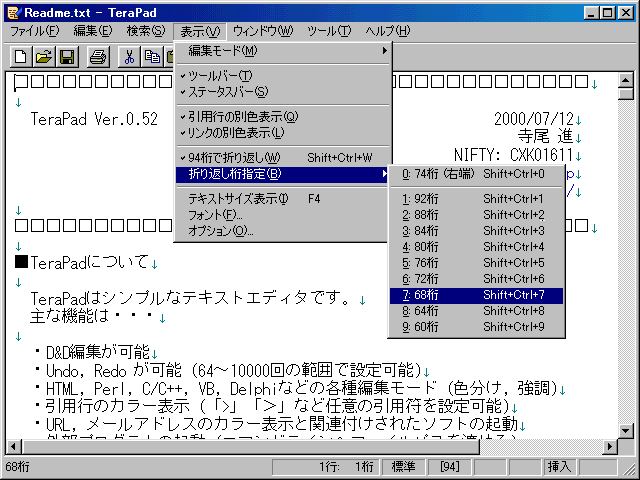Select 2: 88桁 wrap option

tap(476, 215)
